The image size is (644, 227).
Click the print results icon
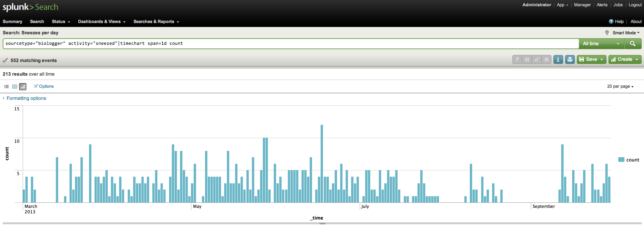570,59
